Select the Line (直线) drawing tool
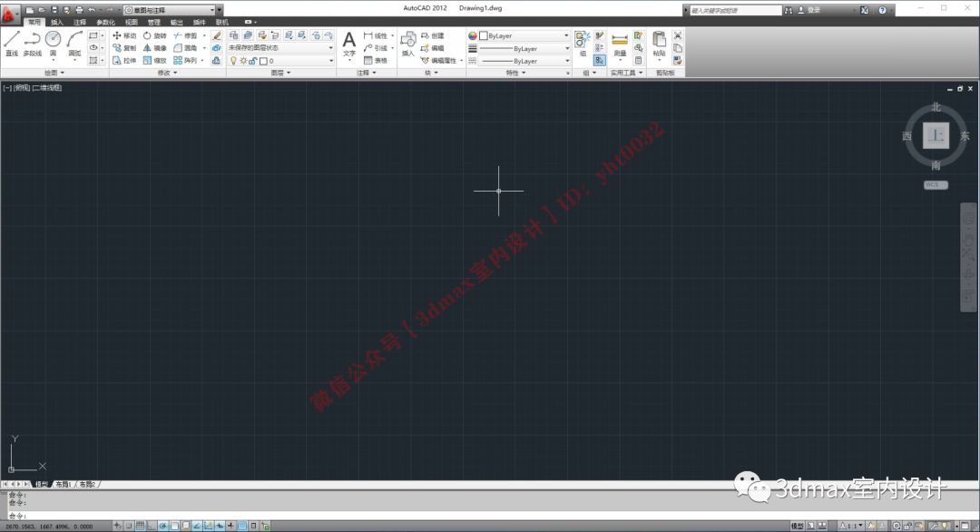 12,43
